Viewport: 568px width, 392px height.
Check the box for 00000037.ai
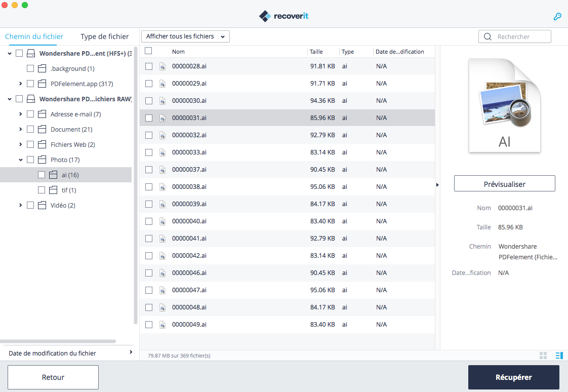coord(149,170)
